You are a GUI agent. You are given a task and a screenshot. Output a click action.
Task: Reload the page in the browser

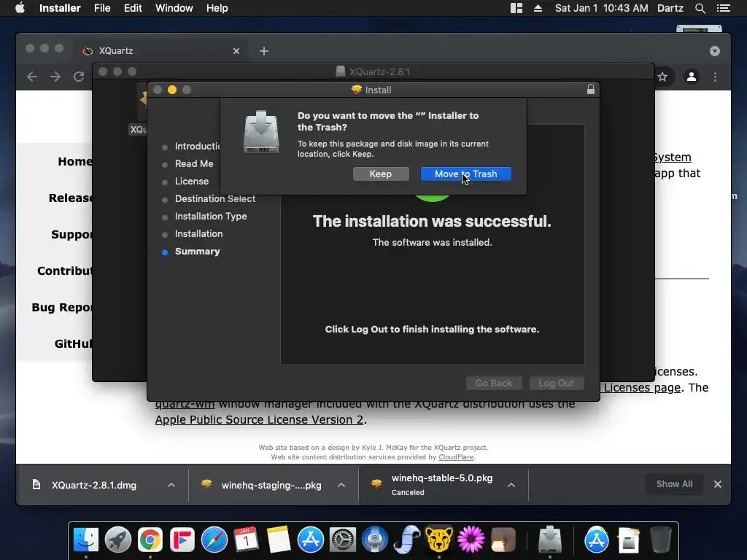(x=79, y=77)
